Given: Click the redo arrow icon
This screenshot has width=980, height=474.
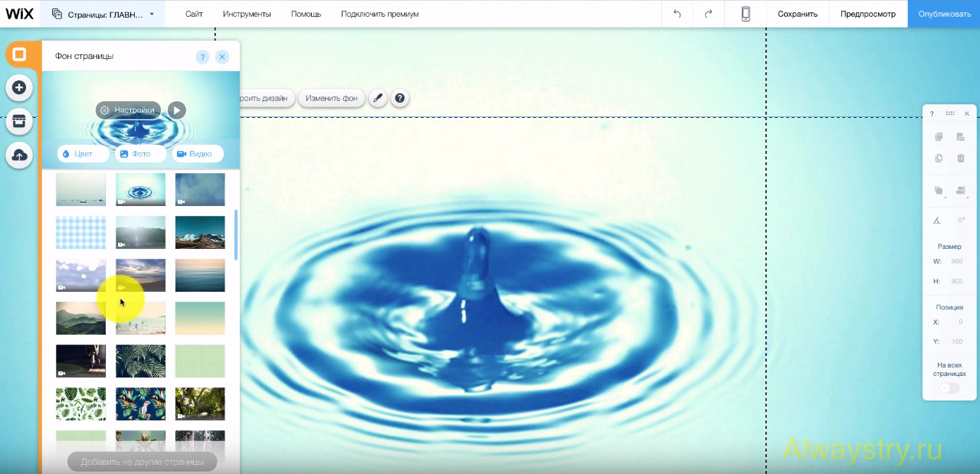Looking at the screenshot, I should click(x=708, y=14).
